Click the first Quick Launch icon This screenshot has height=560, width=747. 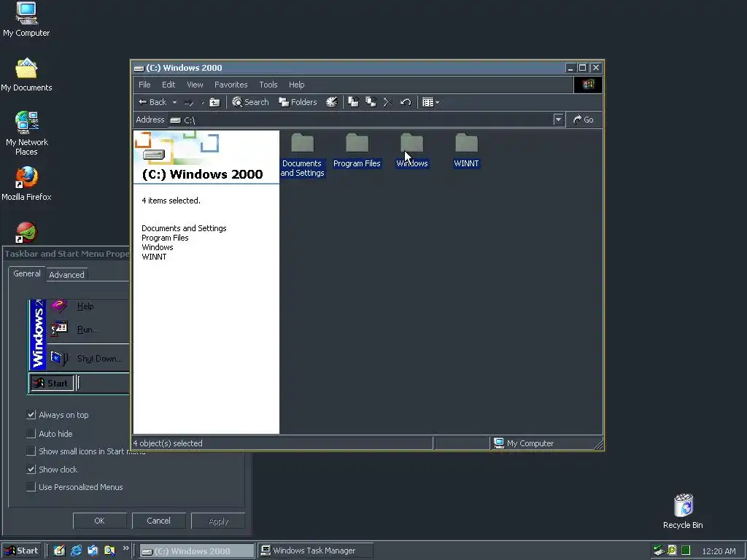tap(60, 551)
